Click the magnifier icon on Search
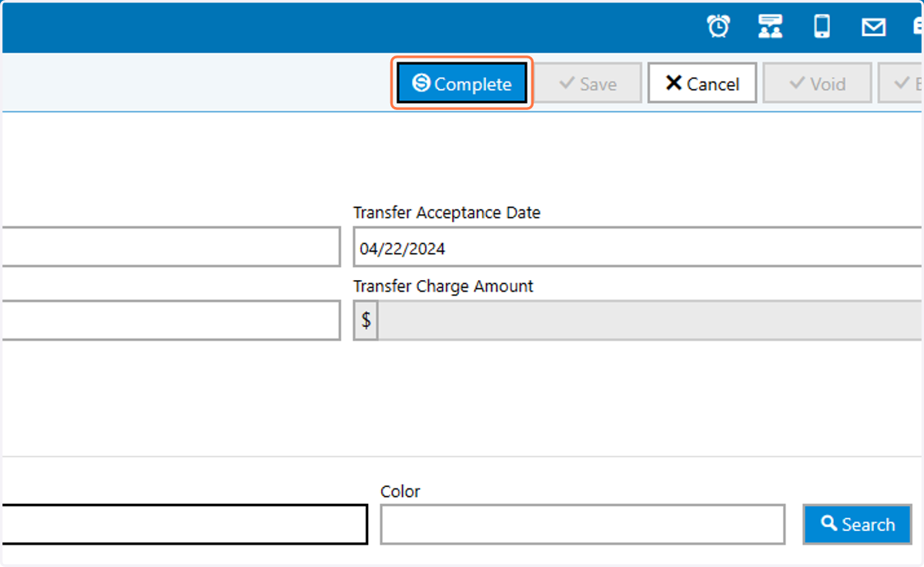The width and height of the screenshot is (924, 567). [x=829, y=524]
